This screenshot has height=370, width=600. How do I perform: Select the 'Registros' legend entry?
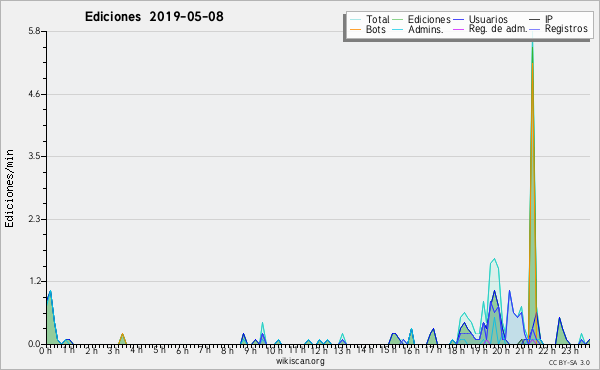pos(559,29)
